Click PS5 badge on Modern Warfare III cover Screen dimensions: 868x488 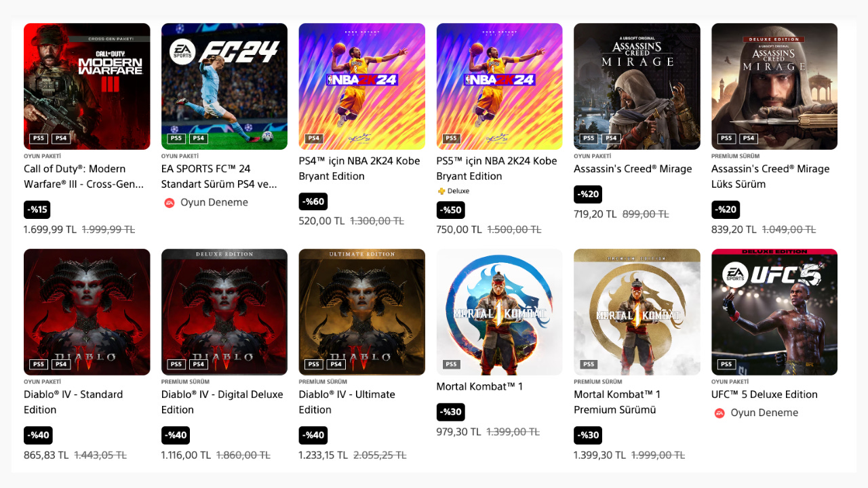[x=39, y=138]
